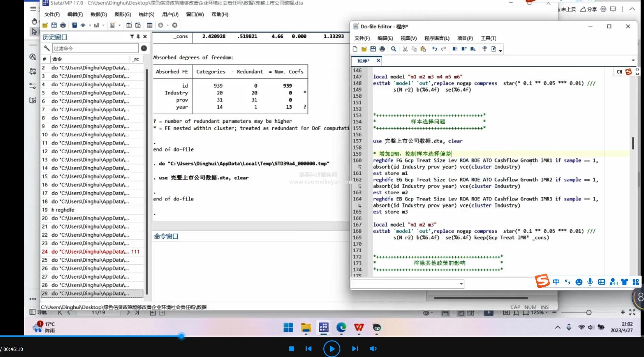Pin the History window panel
644x357 pixels.
pyautogui.click(x=138, y=37)
